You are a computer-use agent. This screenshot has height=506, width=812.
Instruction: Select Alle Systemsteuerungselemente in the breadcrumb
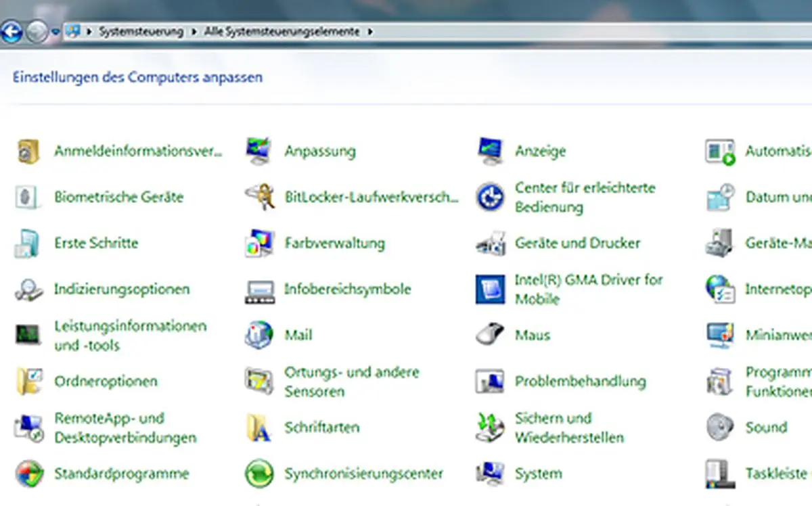(281, 31)
